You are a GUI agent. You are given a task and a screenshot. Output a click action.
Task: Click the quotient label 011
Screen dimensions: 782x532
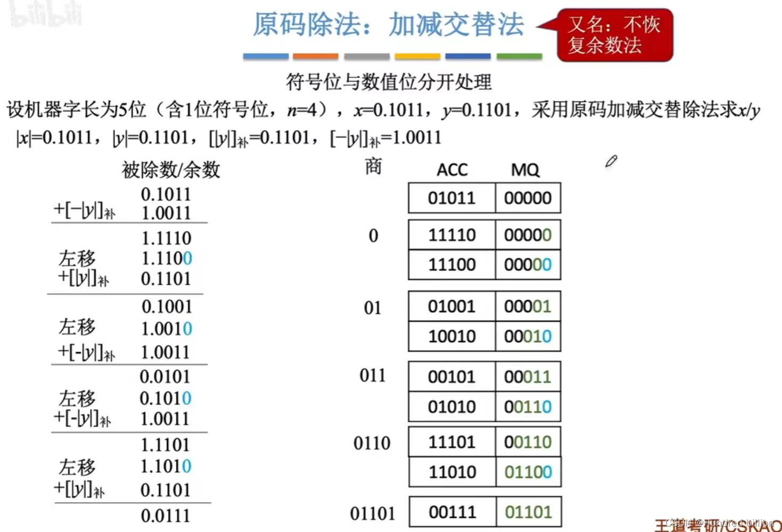click(x=373, y=376)
